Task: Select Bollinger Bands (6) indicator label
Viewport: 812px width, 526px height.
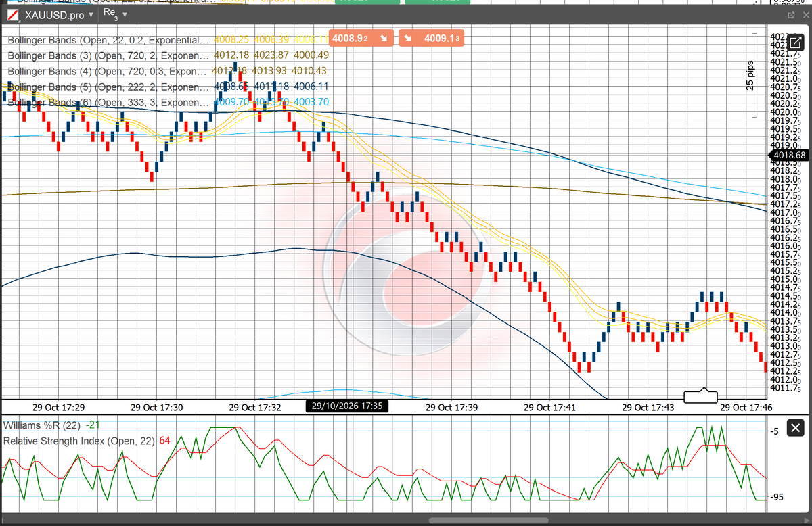Action: tap(108, 103)
